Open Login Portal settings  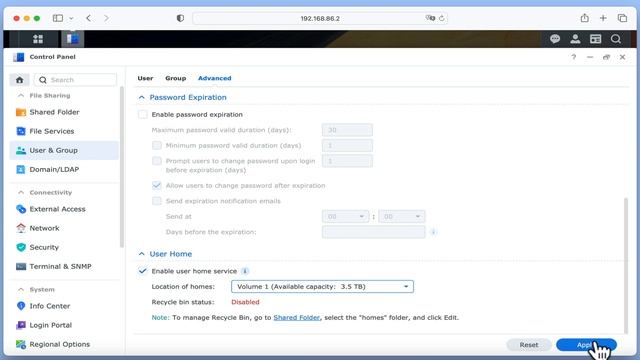[64, 325]
